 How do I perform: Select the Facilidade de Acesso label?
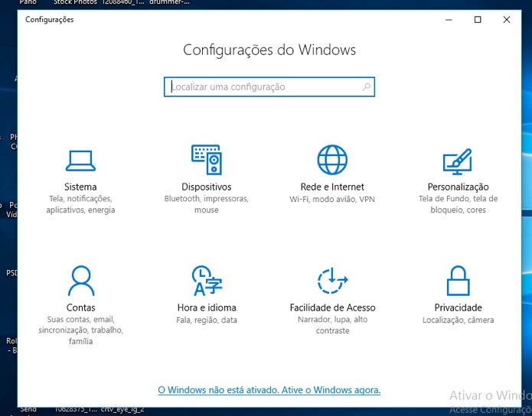(x=332, y=307)
